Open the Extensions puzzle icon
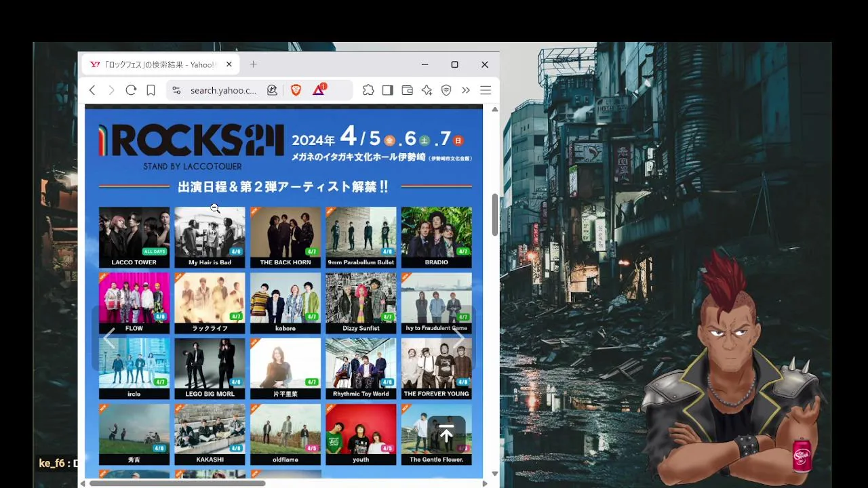This screenshot has height=488, width=868. [x=368, y=90]
